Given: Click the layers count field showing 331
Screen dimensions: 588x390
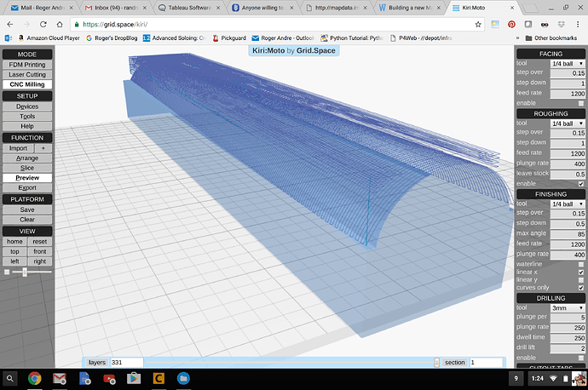Looking at the screenshot, I should point(127,362).
